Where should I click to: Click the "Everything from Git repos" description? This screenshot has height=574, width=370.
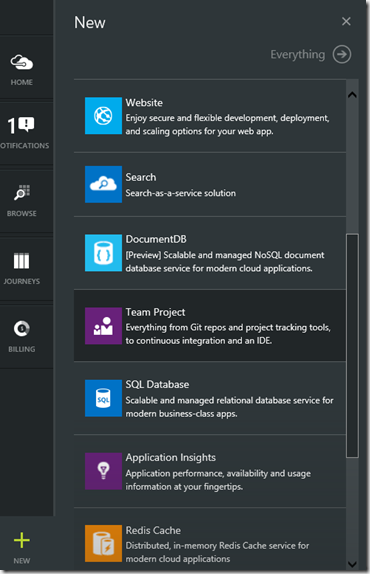click(228, 334)
